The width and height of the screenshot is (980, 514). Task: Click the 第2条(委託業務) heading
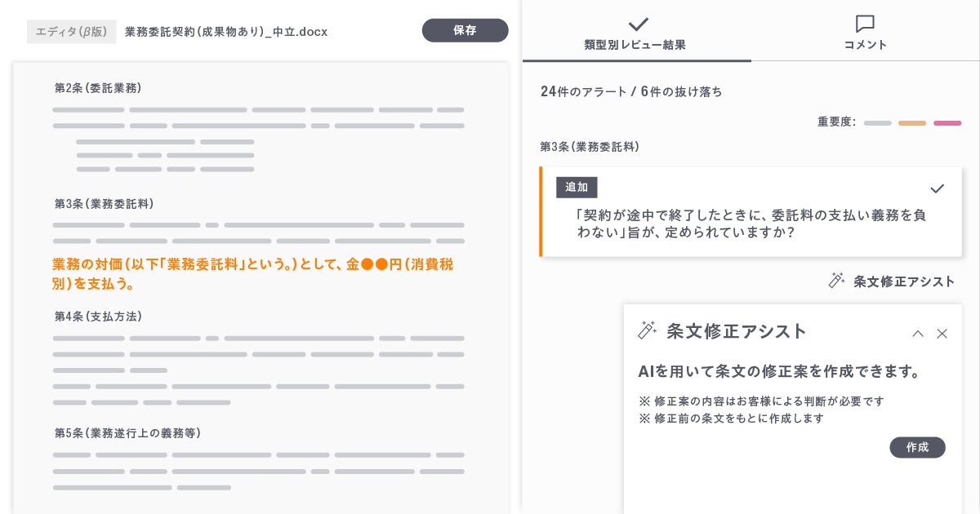[x=98, y=88]
